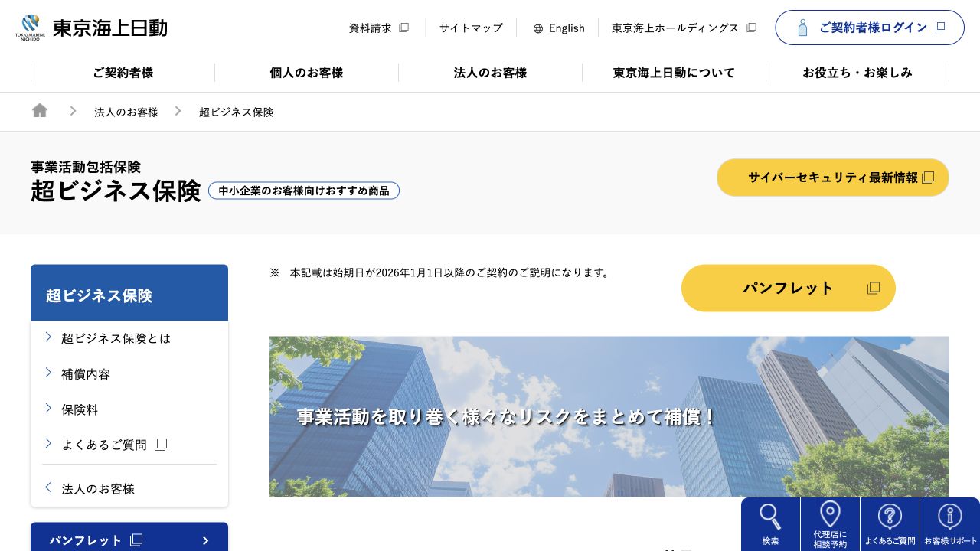Open お役立ち・お楽しみ main menu
Viewport: 980px width, 551px height.
point(857,73)
